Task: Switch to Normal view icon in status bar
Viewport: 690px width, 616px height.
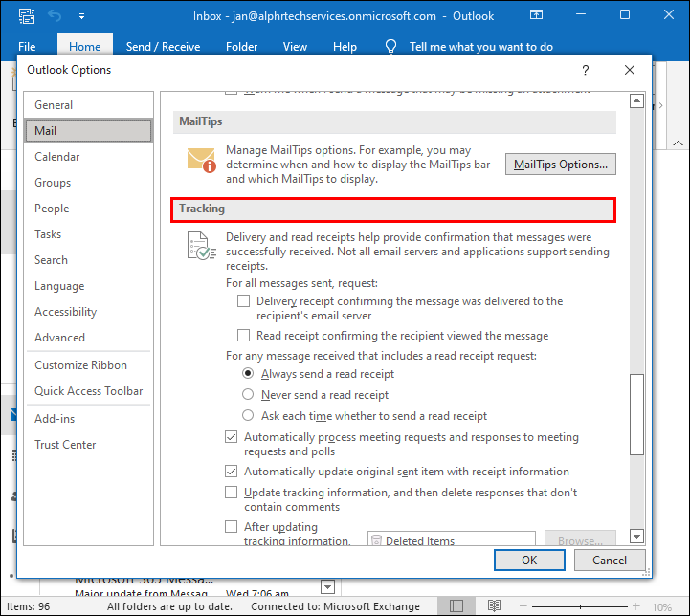Action: [456, 606]
